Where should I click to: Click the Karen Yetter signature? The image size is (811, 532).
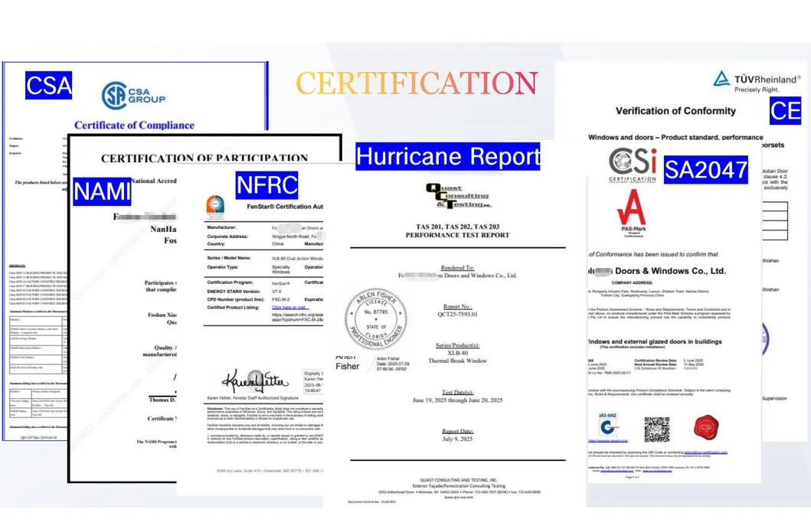tap(256, 381)
